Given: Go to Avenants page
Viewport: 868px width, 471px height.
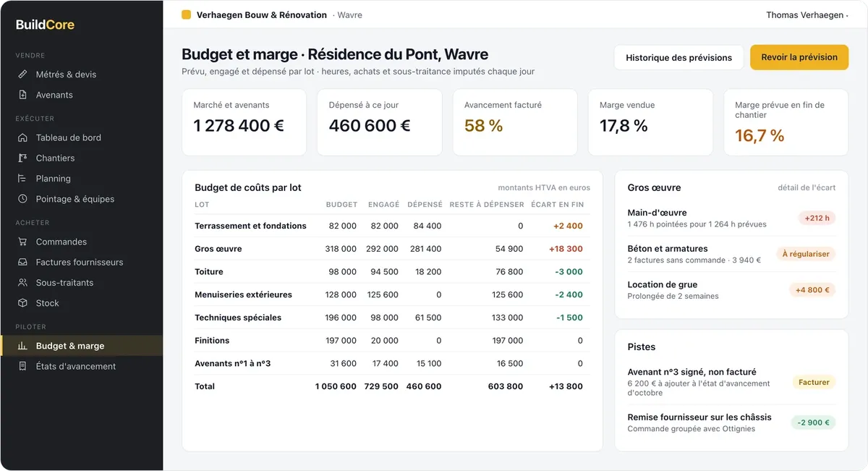Looking at the screenshot, I should click(x=82, y=95).
